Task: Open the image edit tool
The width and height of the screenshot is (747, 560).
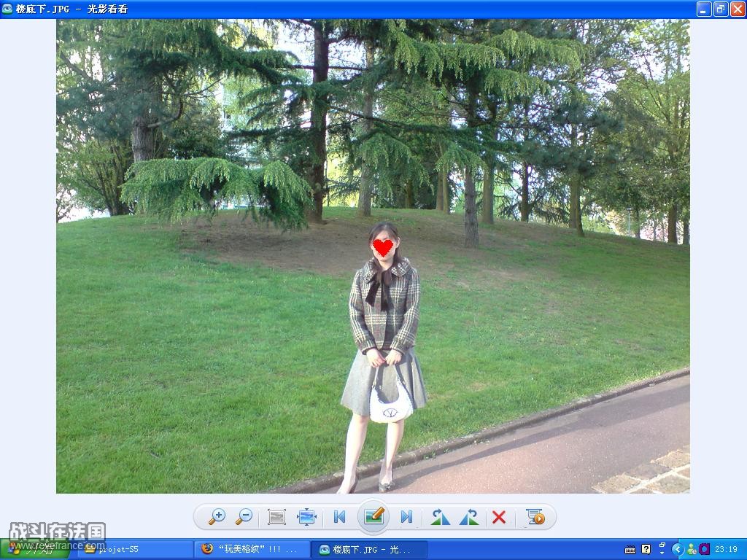Action: point(373,516)
